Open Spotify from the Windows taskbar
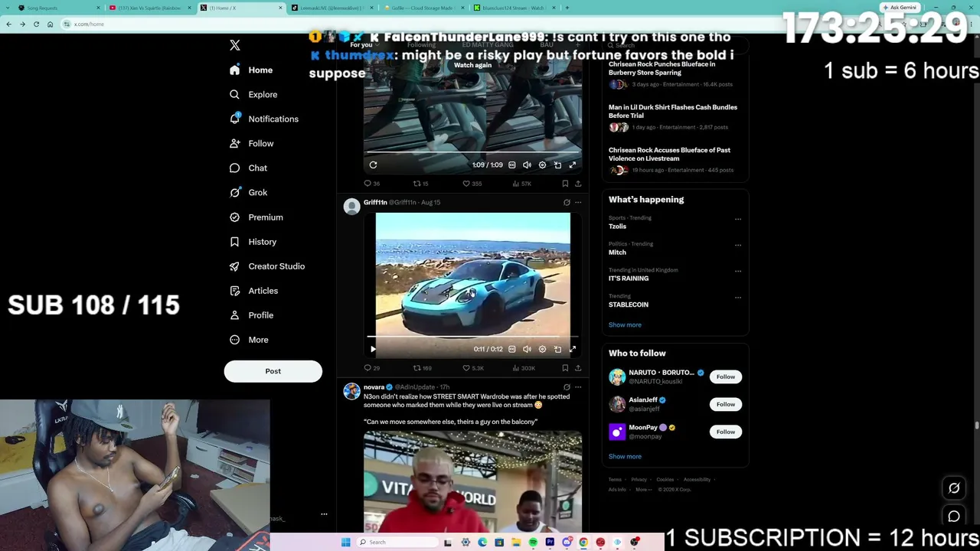980x551 pixels. tap(533, 542)
